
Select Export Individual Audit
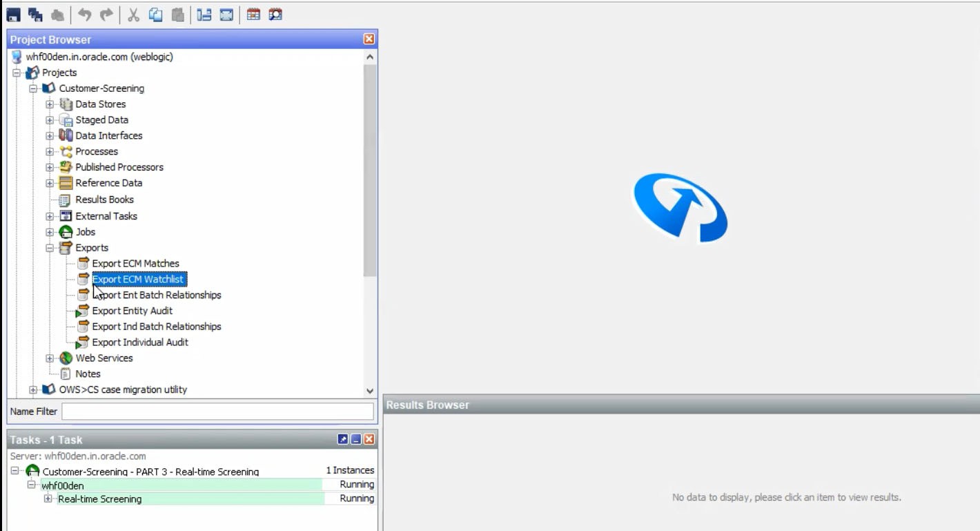(x=140, y=342)
